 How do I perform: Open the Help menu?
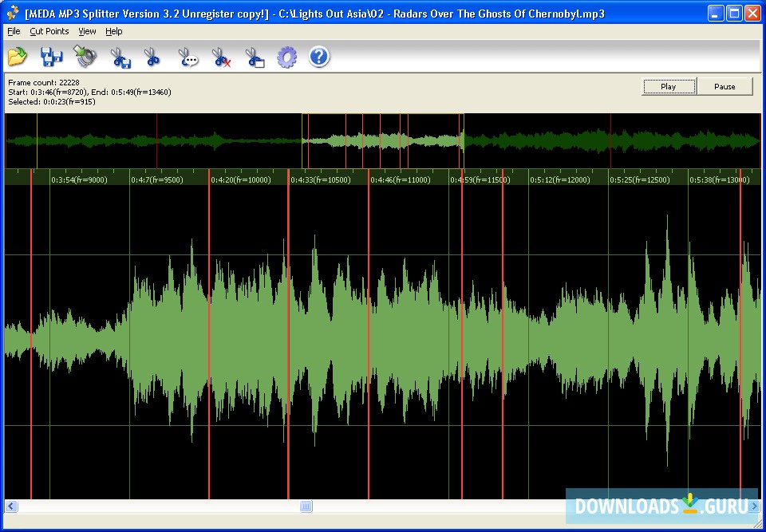(114, 31)
